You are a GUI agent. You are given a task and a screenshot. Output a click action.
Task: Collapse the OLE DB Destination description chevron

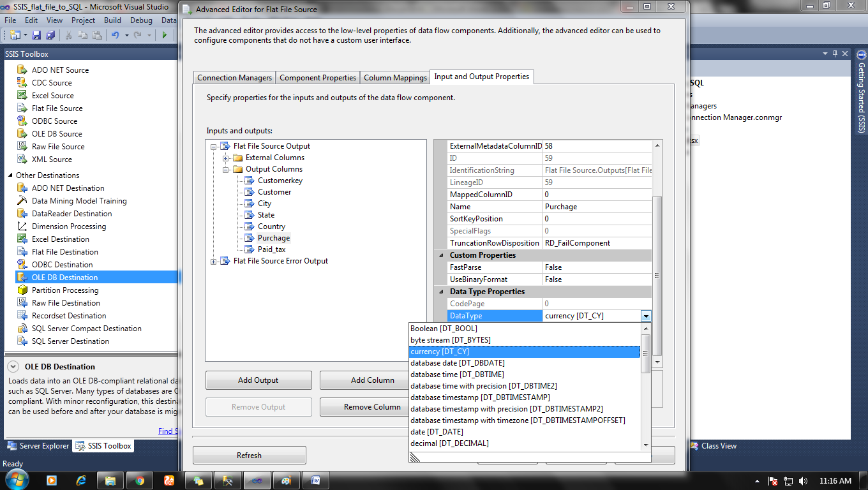click(x=13, y=367)
